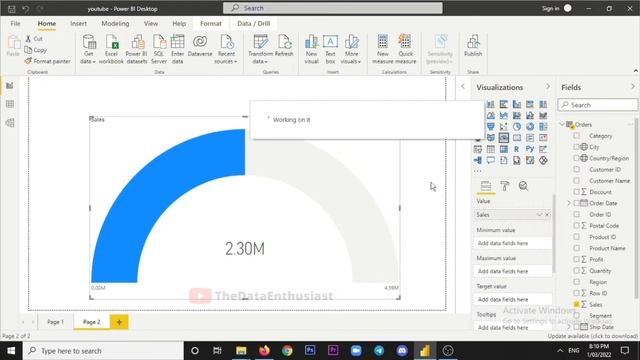Select the Key influencers visual icon
Viewport: 640px width, 360px height.
tap(543, 149)
